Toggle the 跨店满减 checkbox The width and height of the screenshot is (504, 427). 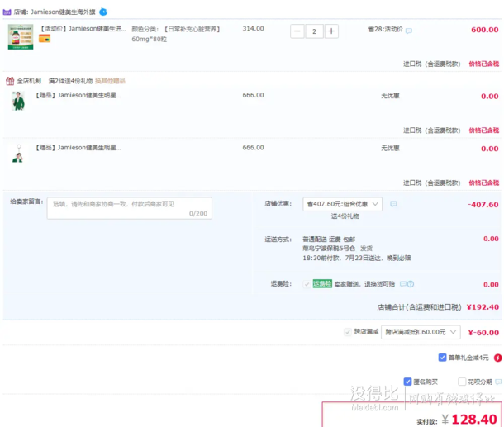click(347, 332)
